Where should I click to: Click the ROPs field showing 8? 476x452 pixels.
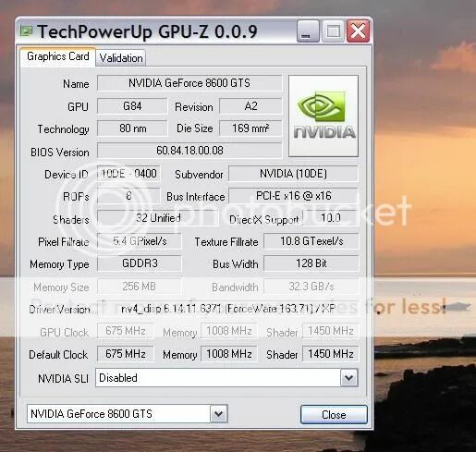tap(128, 196)
